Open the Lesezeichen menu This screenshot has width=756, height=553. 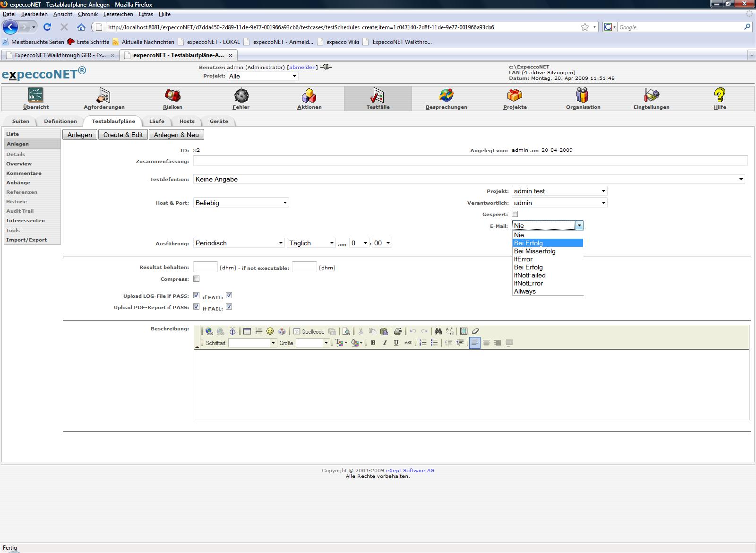click(x=118, y=14)
